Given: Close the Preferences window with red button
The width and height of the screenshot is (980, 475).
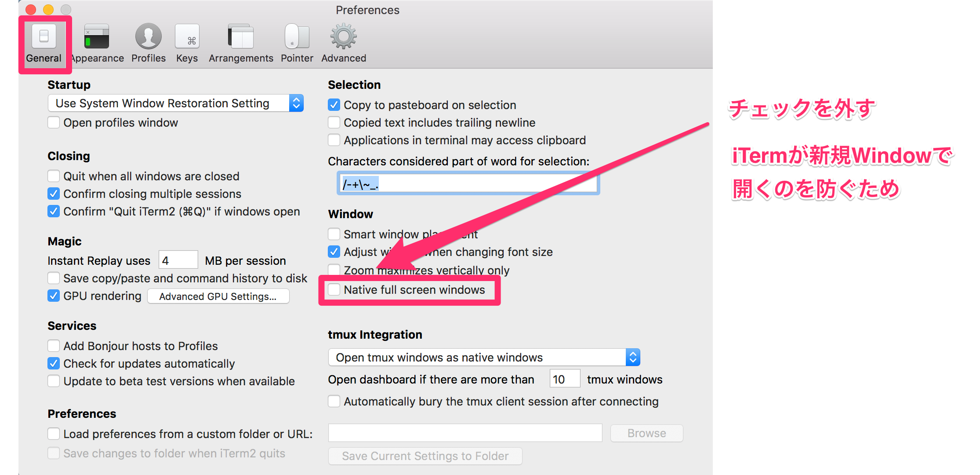Looking at the screenshot, I should [31, 10].
